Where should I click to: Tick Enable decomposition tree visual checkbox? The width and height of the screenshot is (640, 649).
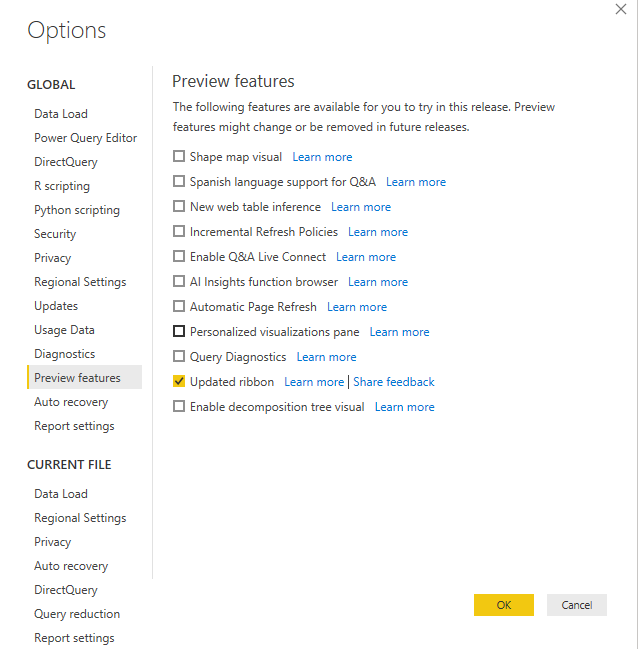179,406
